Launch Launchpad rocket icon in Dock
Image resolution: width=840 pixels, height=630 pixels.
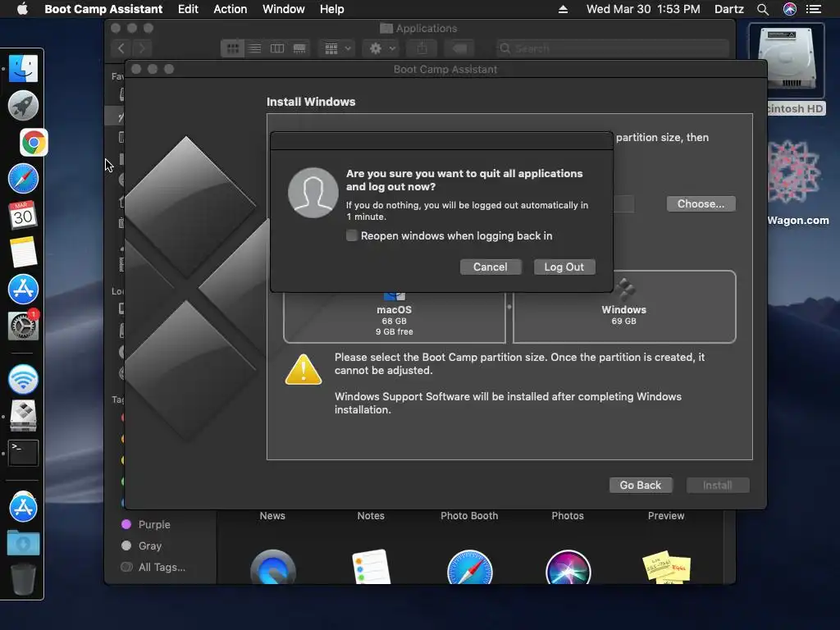(x=23, y=106)
